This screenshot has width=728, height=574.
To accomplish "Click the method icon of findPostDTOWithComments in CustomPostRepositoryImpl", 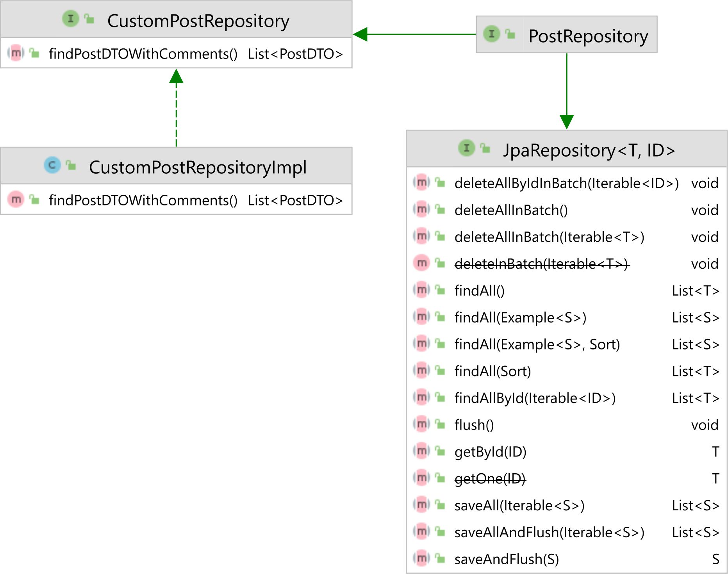I will tap(16, 200).
